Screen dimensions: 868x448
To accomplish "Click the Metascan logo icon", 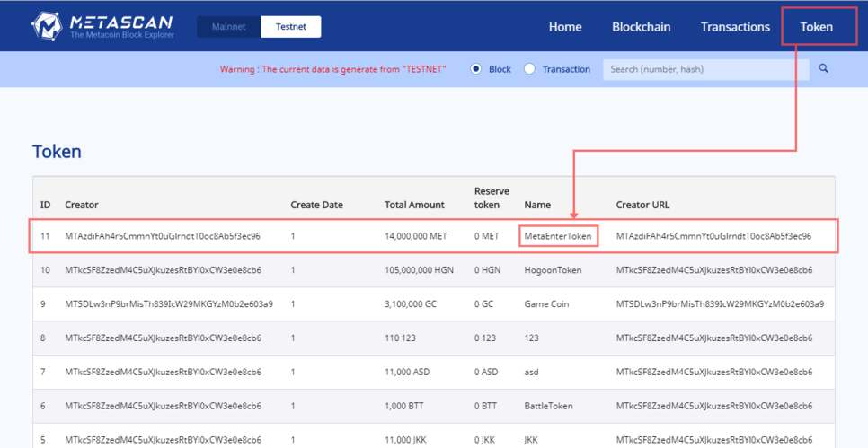I will [x=47, y=27].
